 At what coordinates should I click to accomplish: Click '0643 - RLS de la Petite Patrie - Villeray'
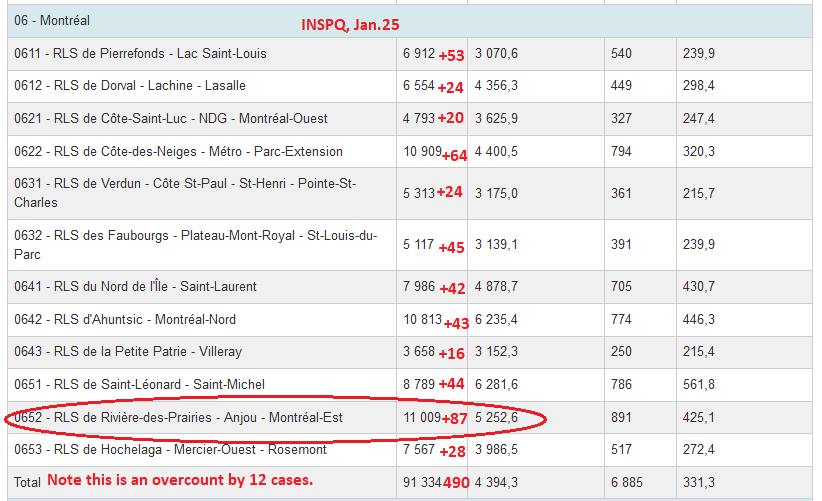128,352
